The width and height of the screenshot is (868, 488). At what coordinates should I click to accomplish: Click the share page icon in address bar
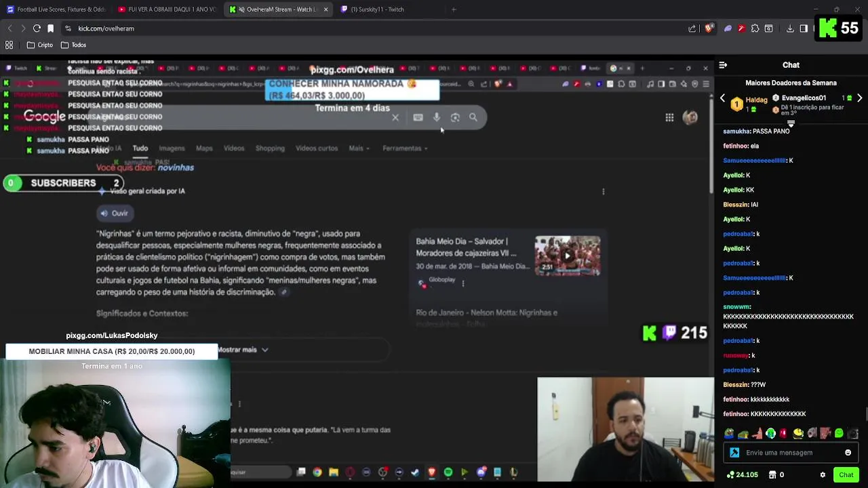(x=692, y=28)
